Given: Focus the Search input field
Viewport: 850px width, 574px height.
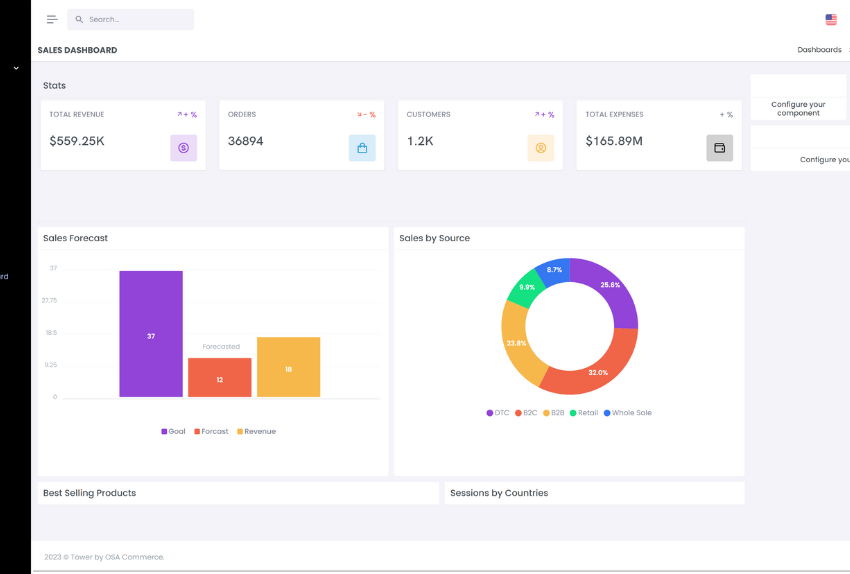Looking at the screenshot, I should [131, 20].
